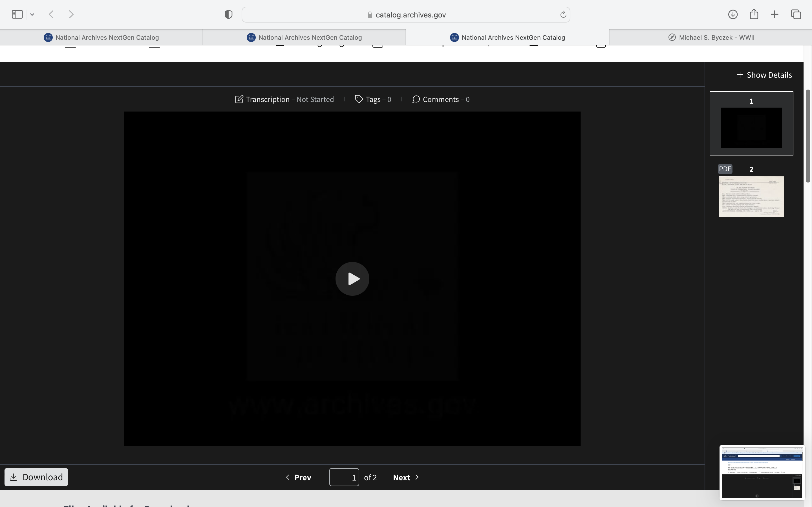The width and height of the screenshot is (812, 507).
Task: Open the Share menu
Action: [754, 14]
